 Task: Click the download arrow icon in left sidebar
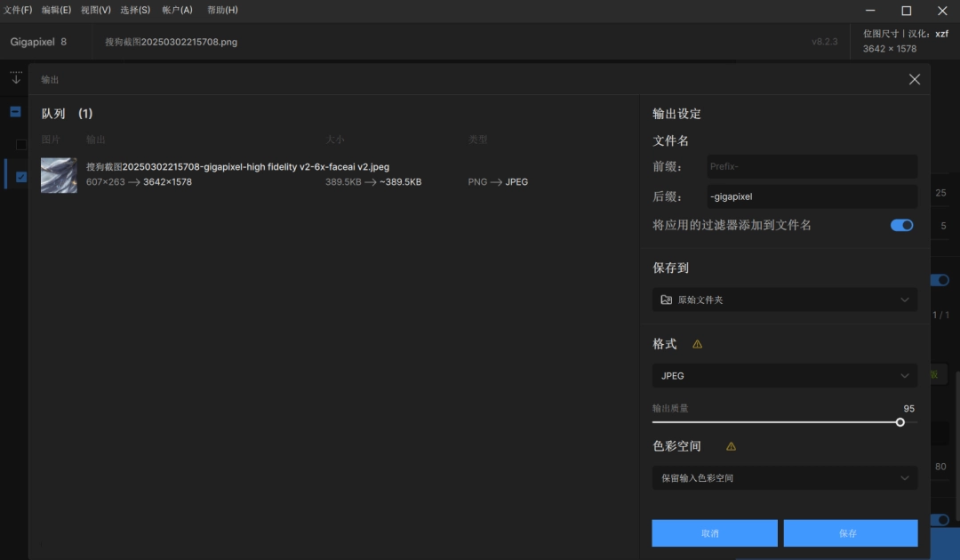point(16,77)
